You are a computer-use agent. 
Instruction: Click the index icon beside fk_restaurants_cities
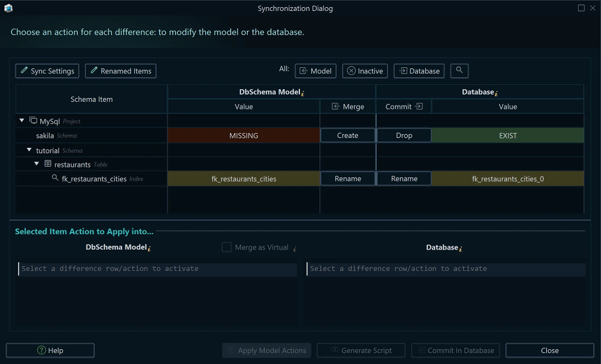(55, 178)
